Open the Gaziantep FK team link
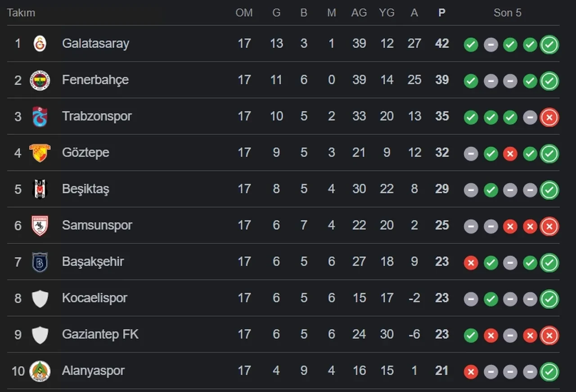The image size is (576, 392). coord(100,334)
